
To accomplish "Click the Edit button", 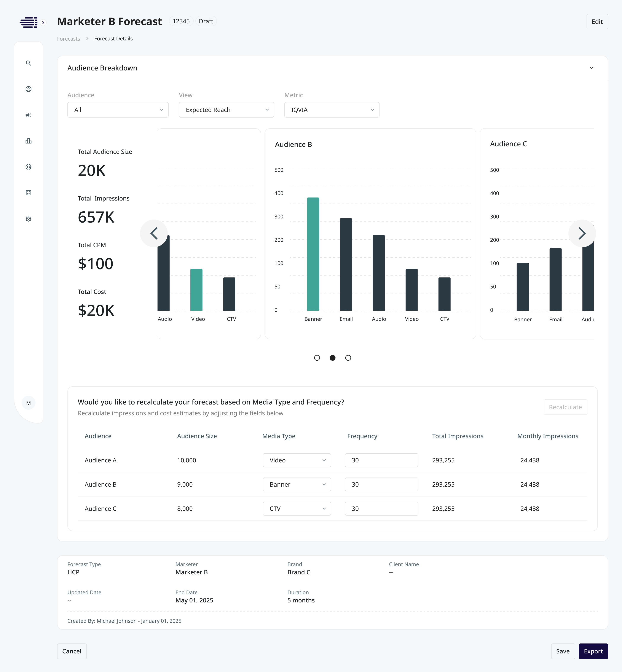I will coord(597,22).
